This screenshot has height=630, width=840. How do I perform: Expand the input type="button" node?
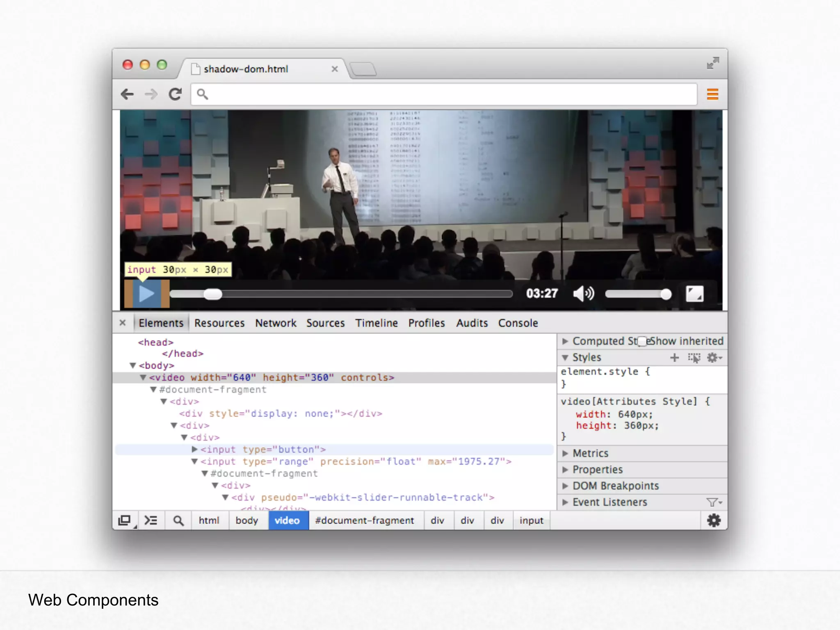(195, 450)
